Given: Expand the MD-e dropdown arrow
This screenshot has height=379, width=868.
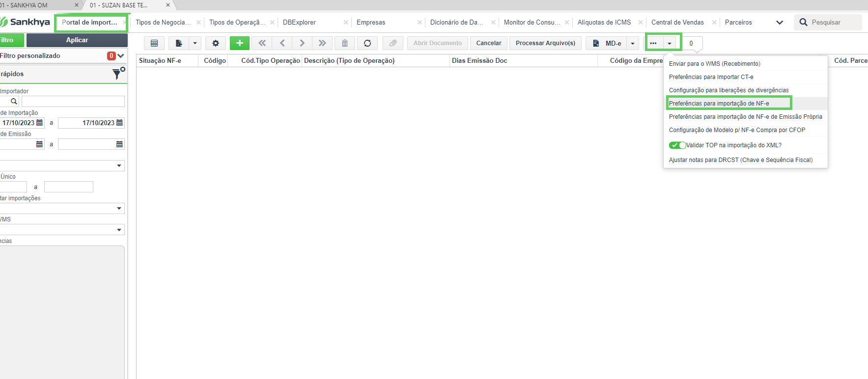Looking at the screenshot, I should coord(633,43).
